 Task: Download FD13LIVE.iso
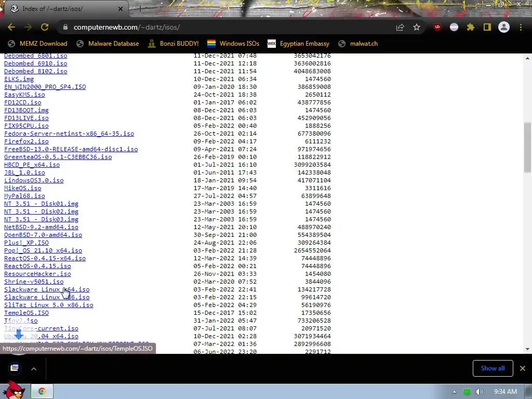click(26, 118)
